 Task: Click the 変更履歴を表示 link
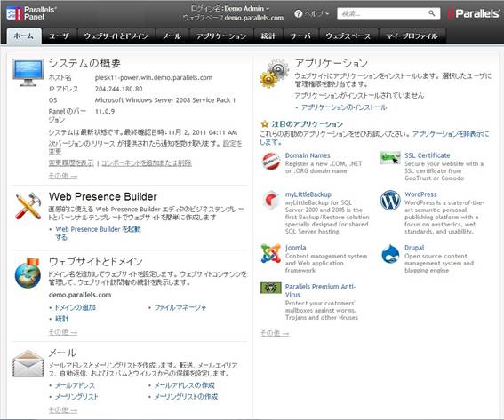(x=71, y=163)
